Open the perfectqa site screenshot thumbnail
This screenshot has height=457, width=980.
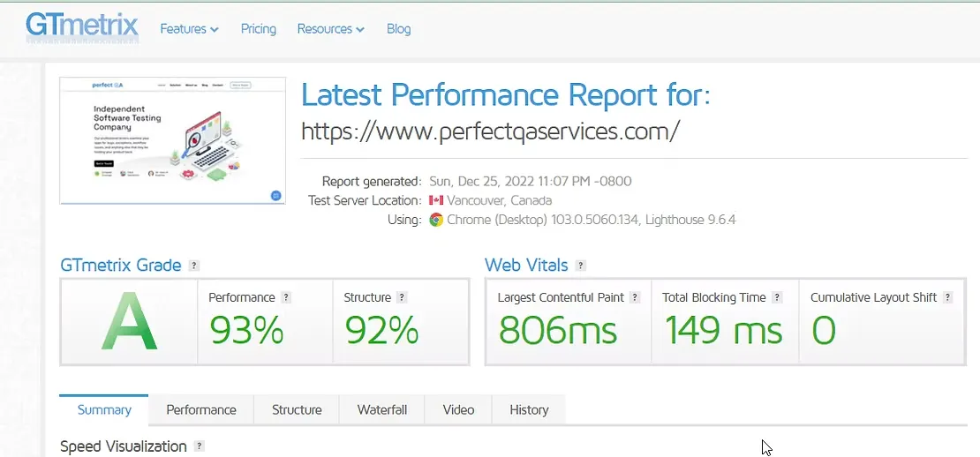[172, 140]
